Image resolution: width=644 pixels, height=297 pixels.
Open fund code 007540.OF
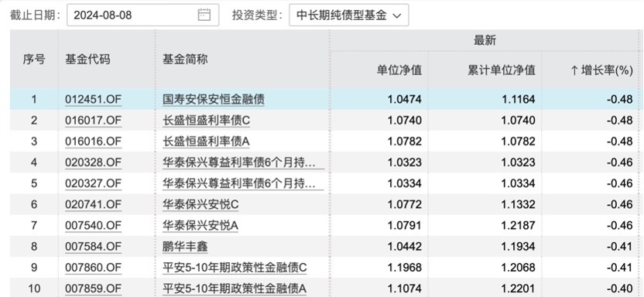coord(93,226)
